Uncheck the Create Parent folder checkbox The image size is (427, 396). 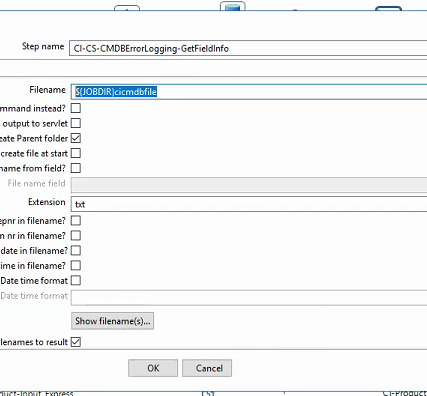pyautogui.click(x=76, y=138)
